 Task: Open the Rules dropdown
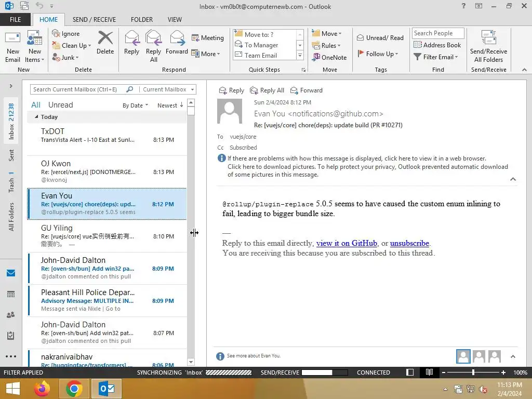tap(326, 46)
